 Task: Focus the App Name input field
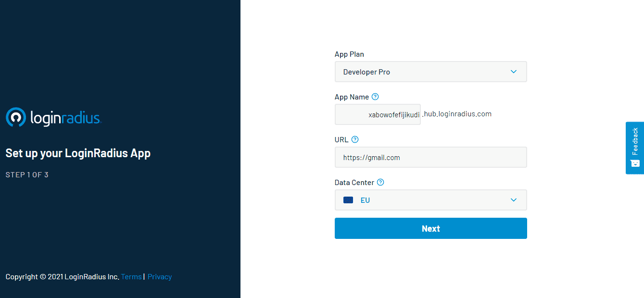point(378,114)
